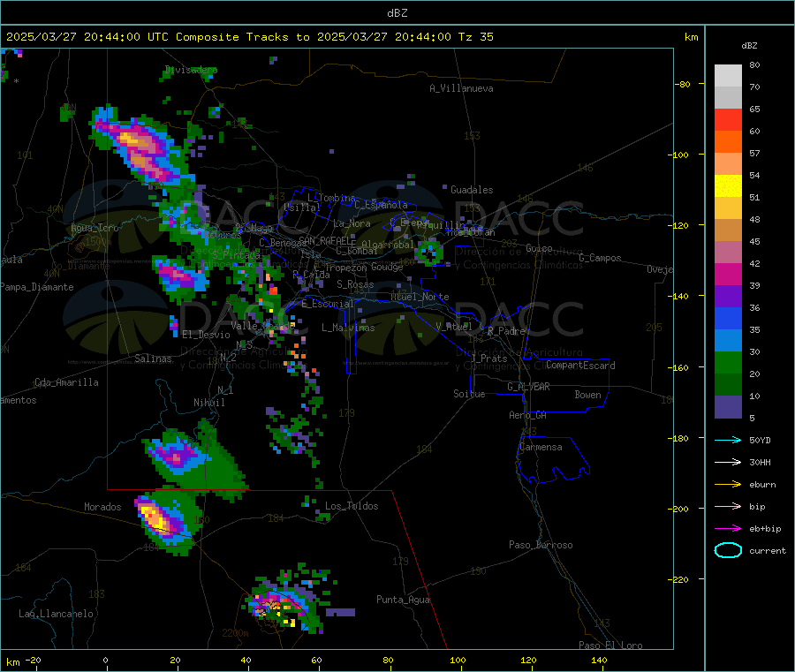Click the 'R_Padre' place label
Viewport: 795px width, 672px height.
506,331
